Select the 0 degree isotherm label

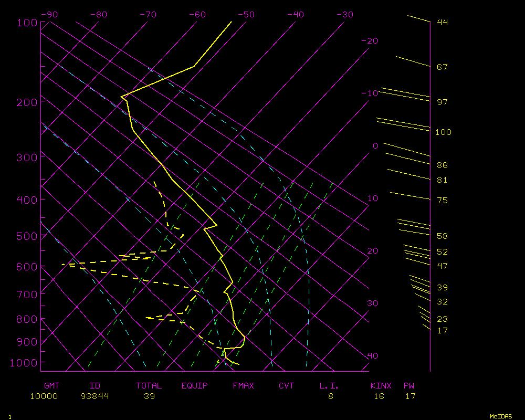pos(375,145)
